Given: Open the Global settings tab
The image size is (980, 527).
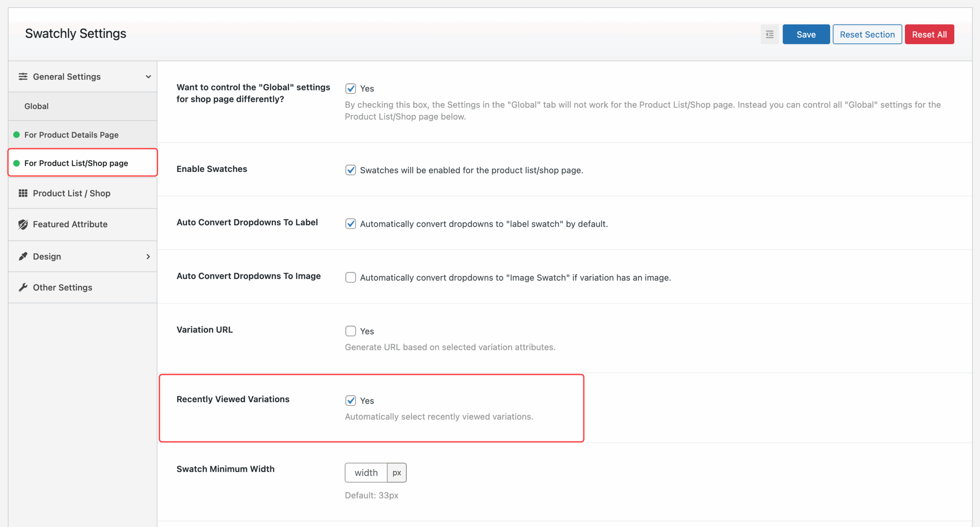Looking at the screenshot, I should coord(37,106).
